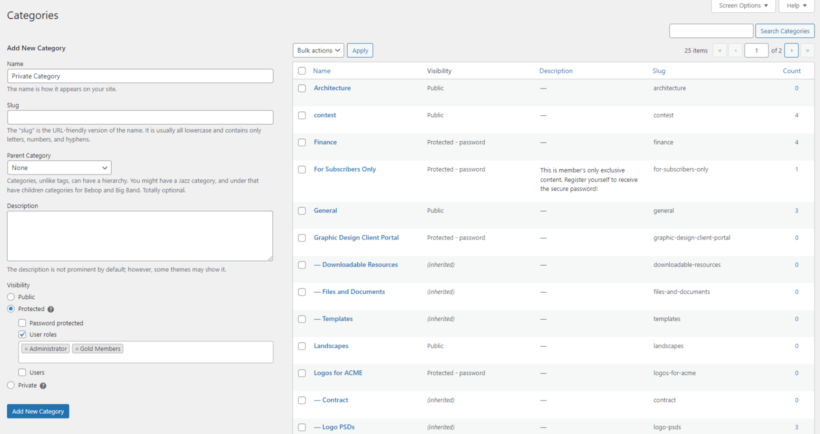Open the For Subscribers Only category link
The height and width of the screenshot is (434, 820).
pyautogui.click(x=344, y=169)
